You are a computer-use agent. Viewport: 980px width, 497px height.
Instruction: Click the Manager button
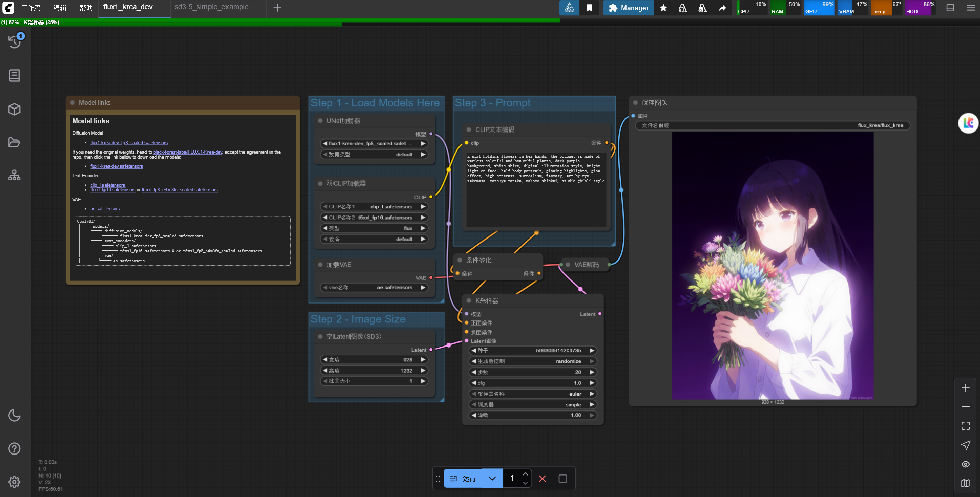[x=628, y=8]
